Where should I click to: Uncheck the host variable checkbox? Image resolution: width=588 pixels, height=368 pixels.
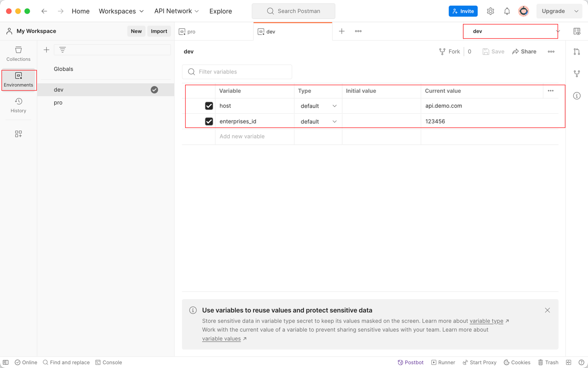[x=209, y=106]
